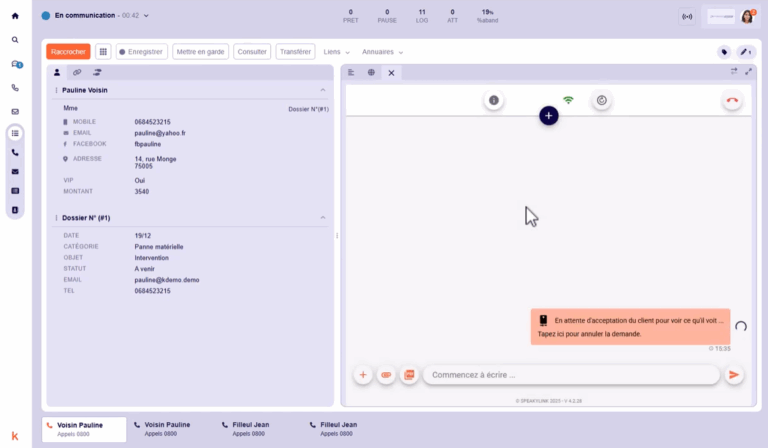Toggle fullscreen expand icon on chat panel
The image size is (768, 448).
(748, 72)
